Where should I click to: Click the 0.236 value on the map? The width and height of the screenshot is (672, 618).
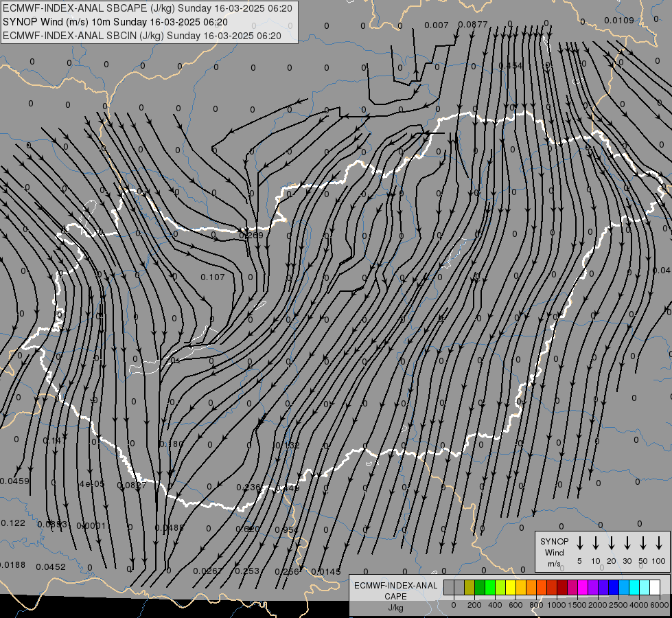point(248,488)
